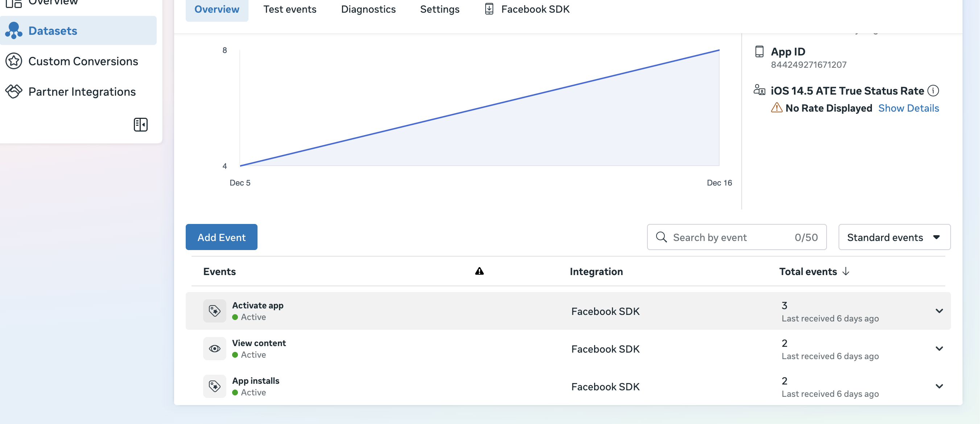Expand the App installs row chevron
Viewport: 980px width, 424px height.
pyautogui.click(x=939, y=386)
